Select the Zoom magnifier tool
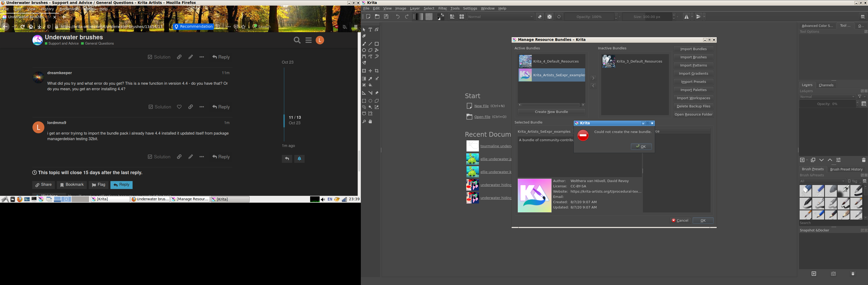The width and height of the screenshot is (868, 285). 364,121
